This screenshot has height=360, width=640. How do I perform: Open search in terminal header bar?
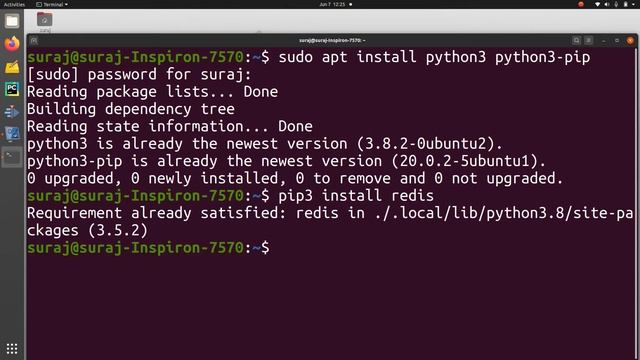576,40
